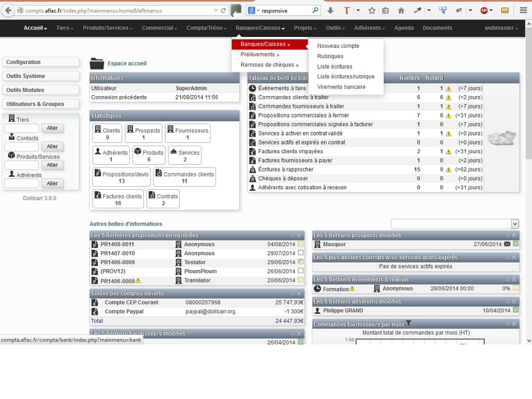The image size is (532, 399).
Task: Close the derniers prospects modifiés box
Action: [514, 235]
